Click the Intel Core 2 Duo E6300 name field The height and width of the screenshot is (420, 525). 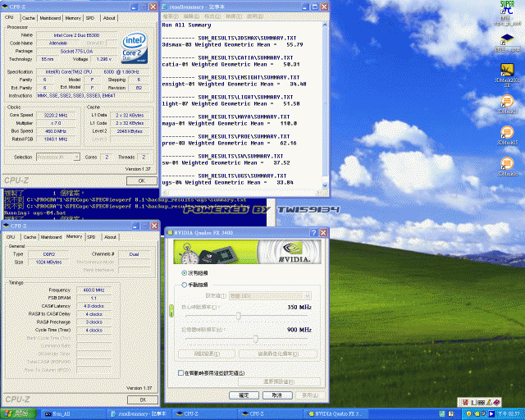76,35
